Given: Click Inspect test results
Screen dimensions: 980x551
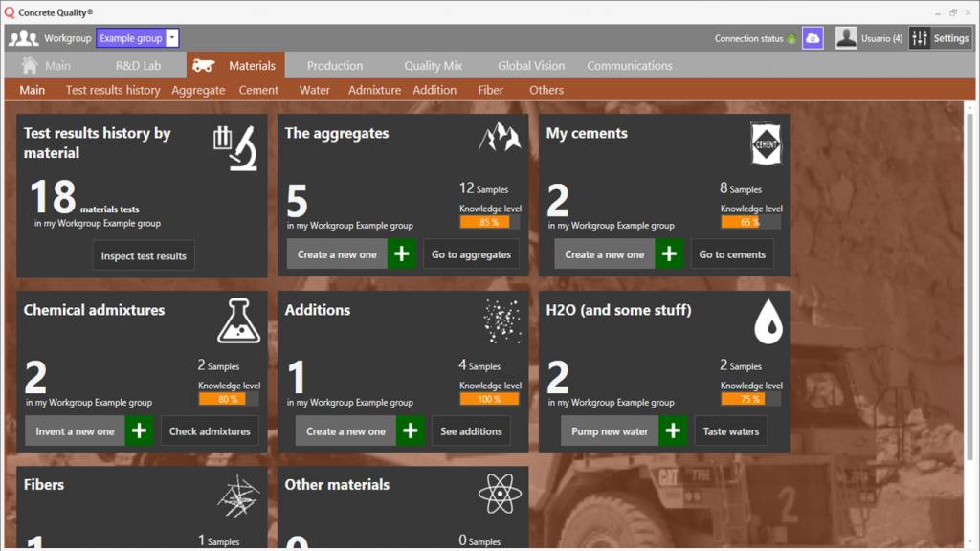Looking at the screenshot, I should coord(144,254).
